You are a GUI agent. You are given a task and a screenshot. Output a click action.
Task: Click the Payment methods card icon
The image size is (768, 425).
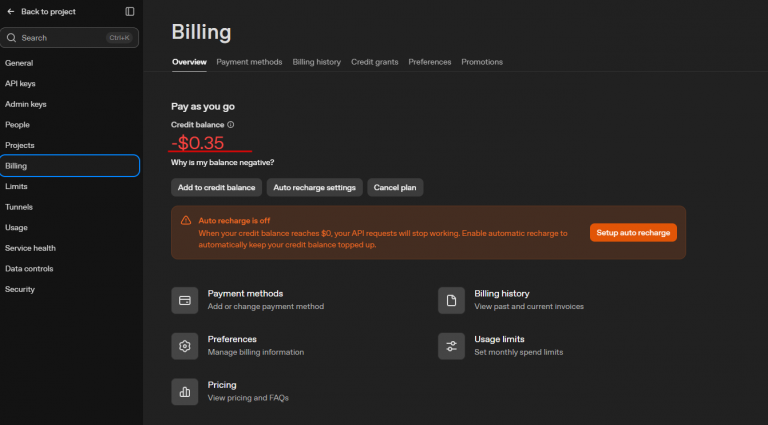click(x=185, y=300)
